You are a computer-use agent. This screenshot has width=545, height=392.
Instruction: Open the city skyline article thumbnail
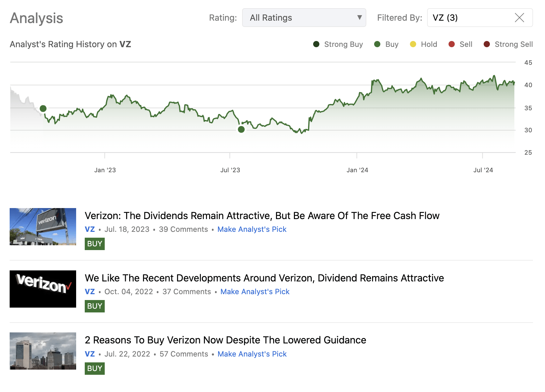tap(43, 351)
